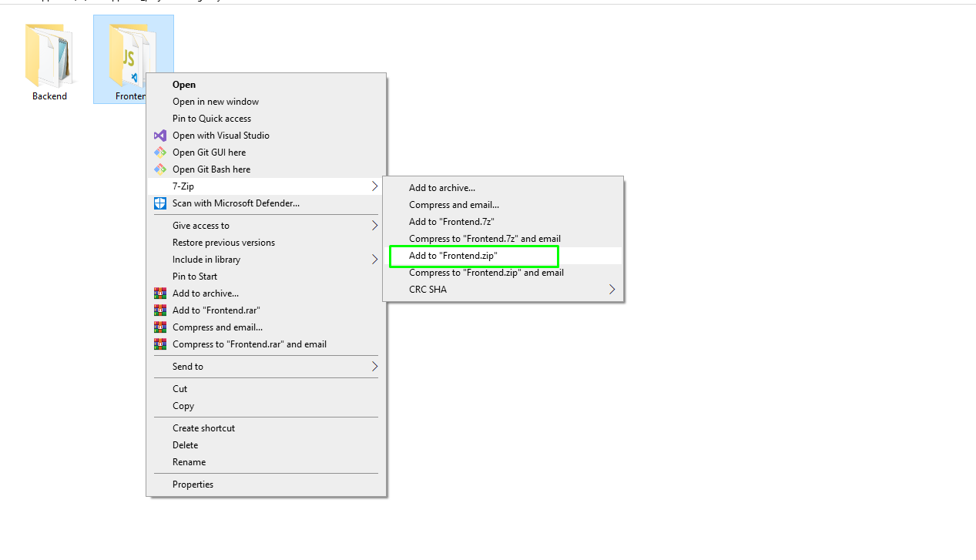
Task: Expand the 7-Zip submenu arrow
Action: pos(374,186)
